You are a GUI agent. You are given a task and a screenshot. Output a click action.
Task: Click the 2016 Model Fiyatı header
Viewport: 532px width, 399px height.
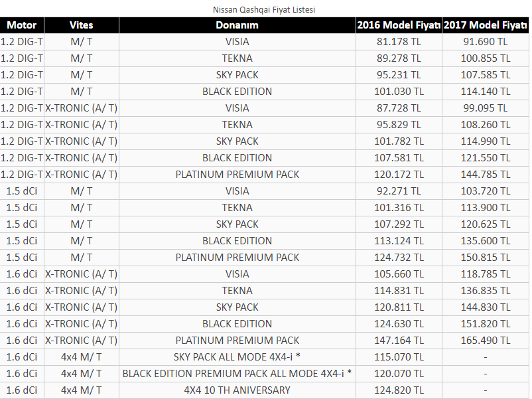pyautogui.click(x=399, y=25)
